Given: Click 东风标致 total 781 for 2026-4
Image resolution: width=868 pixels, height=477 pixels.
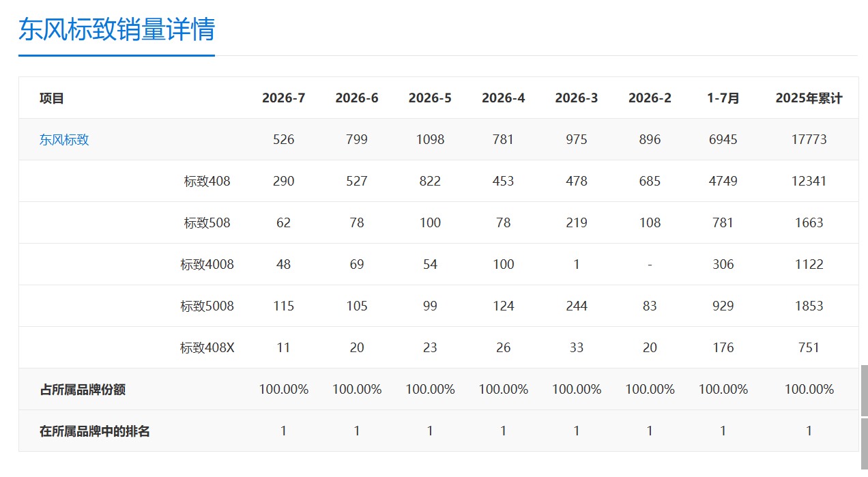Looking at the screenshot, I should 504,140.
